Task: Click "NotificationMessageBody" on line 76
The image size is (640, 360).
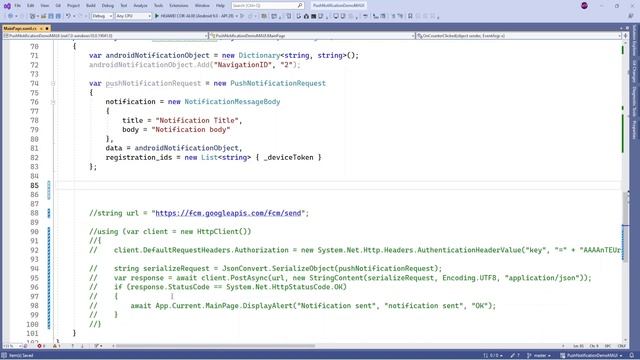Action: (232, 102)
